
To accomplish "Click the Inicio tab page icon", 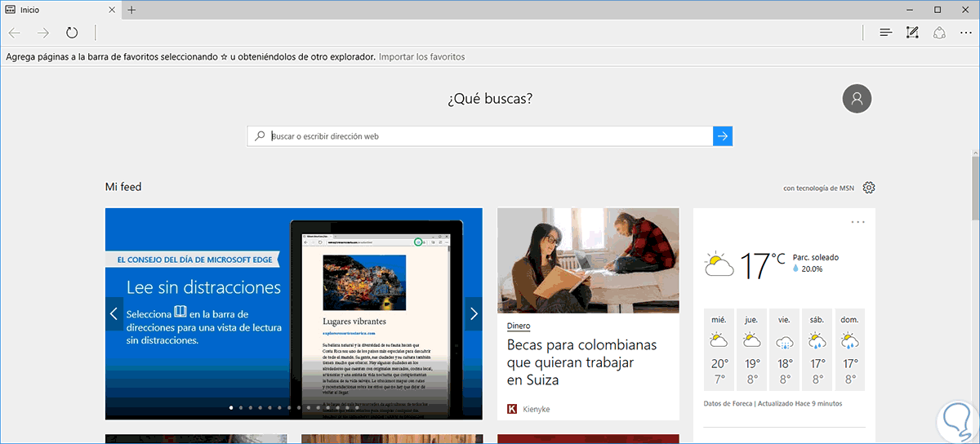I will point(11,10).
